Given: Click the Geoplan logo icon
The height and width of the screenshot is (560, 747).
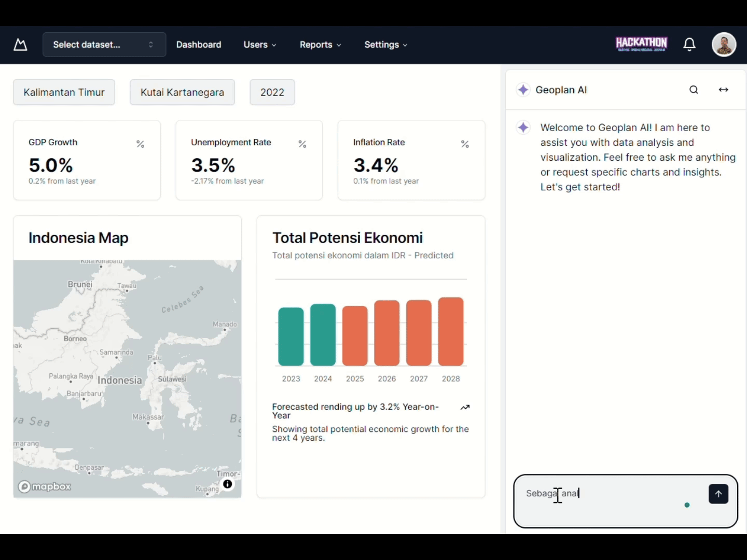Looking at the screenshot, I should (x=20, y=45).
